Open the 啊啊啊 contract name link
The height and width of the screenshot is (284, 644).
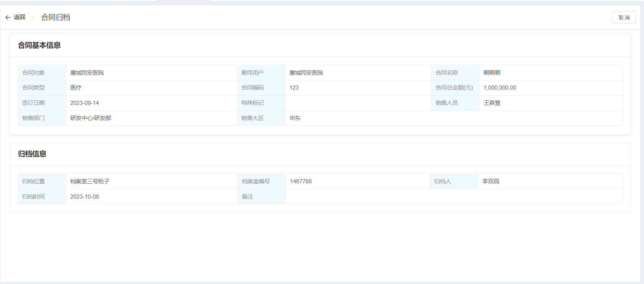pyautogui.click(x=492, y=73)
